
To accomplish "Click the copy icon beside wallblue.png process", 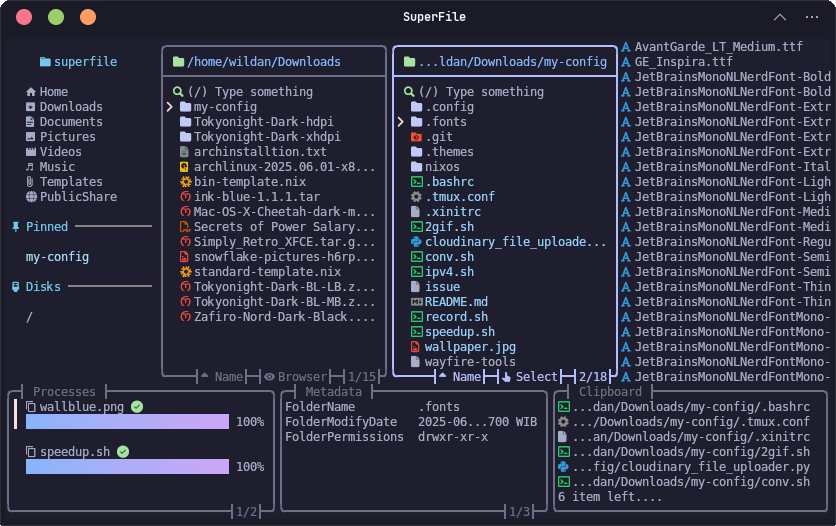I will pos(31,407).
